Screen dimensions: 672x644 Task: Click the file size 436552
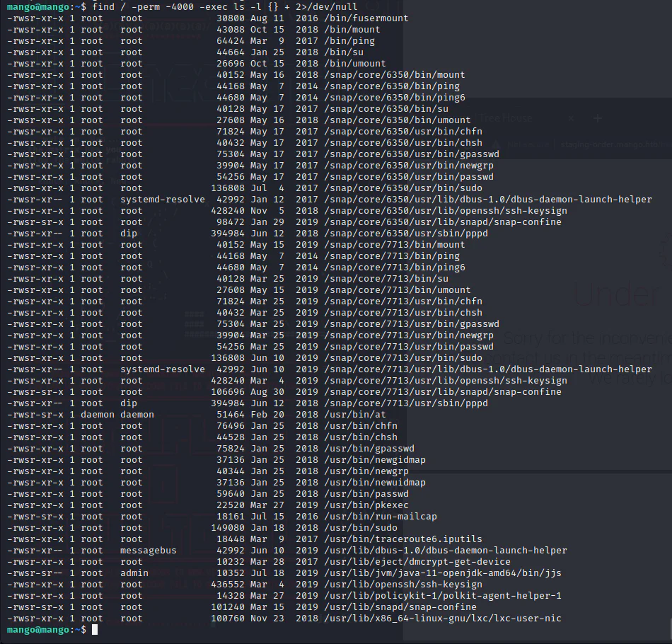(x=228, y=585)
